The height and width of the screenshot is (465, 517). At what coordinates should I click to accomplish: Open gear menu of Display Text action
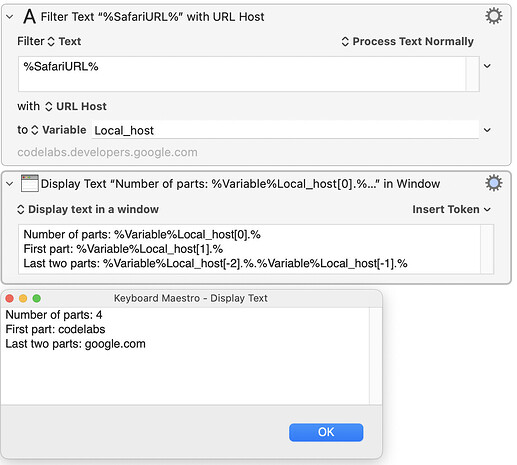[493, 183]
